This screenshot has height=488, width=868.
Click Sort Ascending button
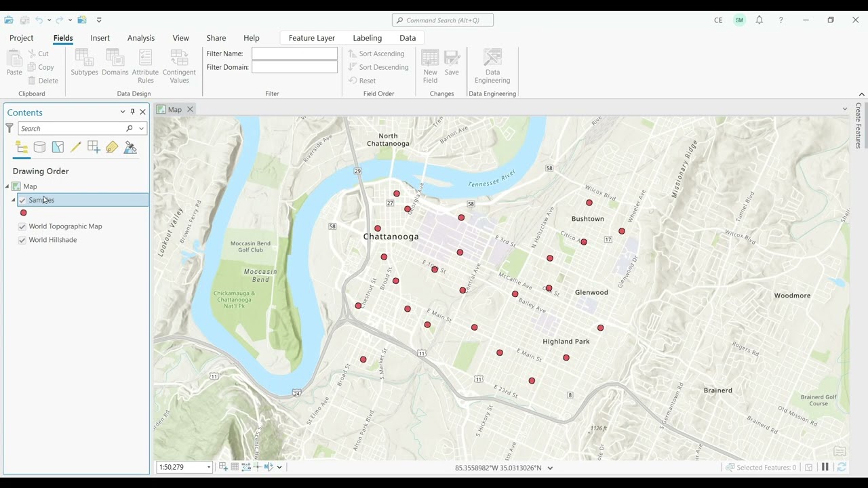376,54
